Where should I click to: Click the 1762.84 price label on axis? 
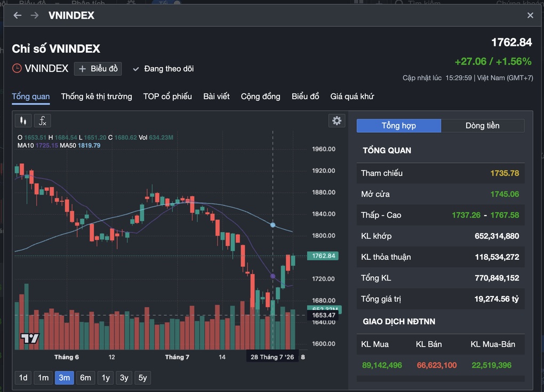click(323, 256)
